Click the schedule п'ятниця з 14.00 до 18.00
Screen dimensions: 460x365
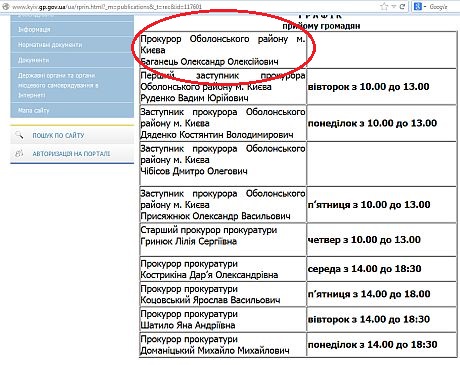pos(369,294)
